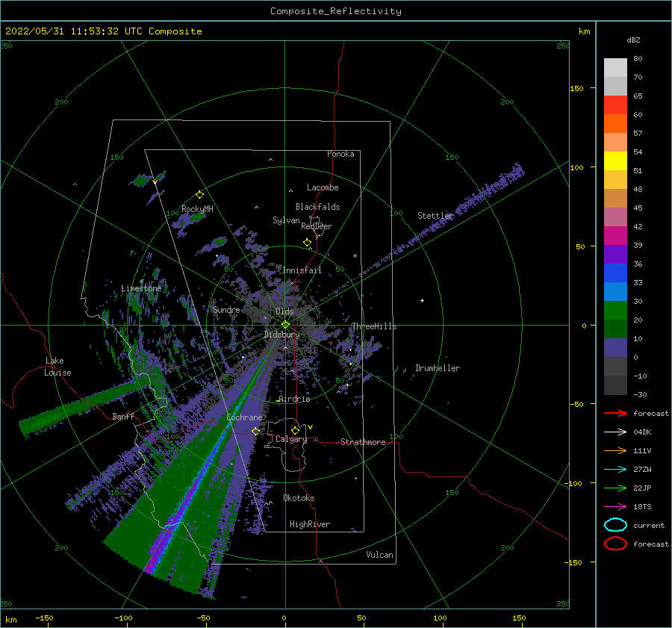Click the Olds city label
This screenshot has width=672, height=628.
coord(284,311)
